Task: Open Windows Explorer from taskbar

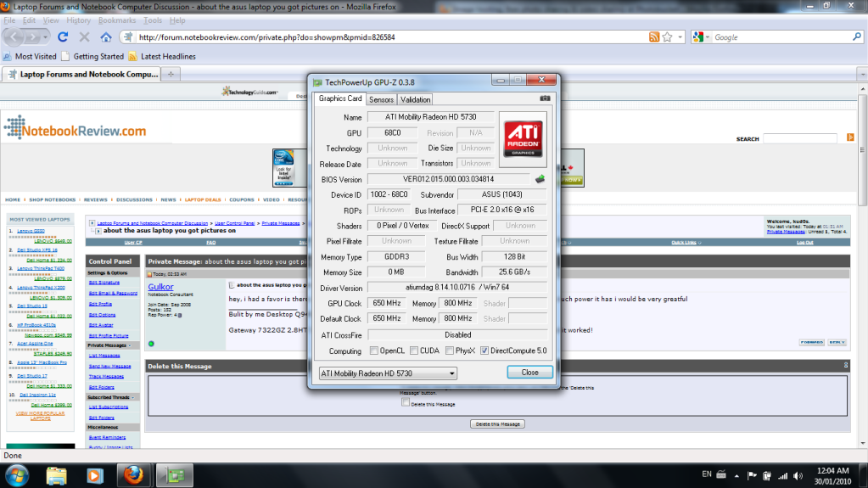Action: click(56, 475)
